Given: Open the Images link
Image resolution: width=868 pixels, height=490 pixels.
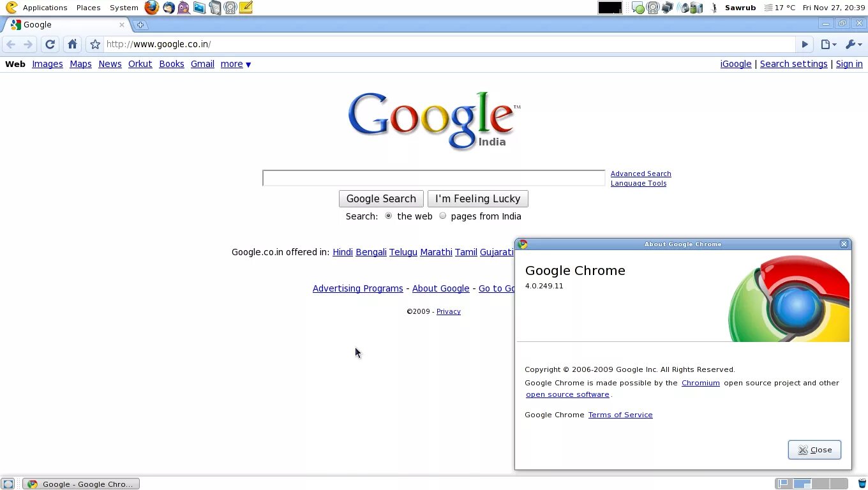Looking at the screenshot, I should 47,64.
